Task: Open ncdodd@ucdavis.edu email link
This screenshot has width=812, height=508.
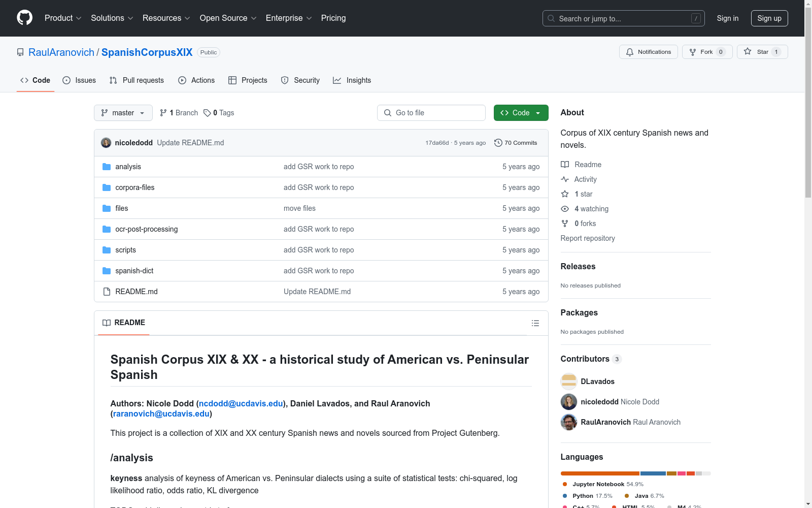Action: pyautogui.click(x=241, y=403)
